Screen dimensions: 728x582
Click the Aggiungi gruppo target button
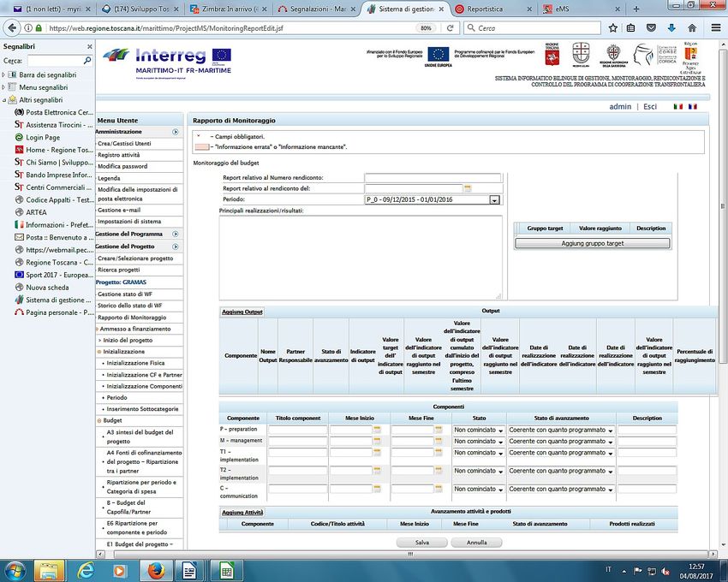tap(593, 243)
